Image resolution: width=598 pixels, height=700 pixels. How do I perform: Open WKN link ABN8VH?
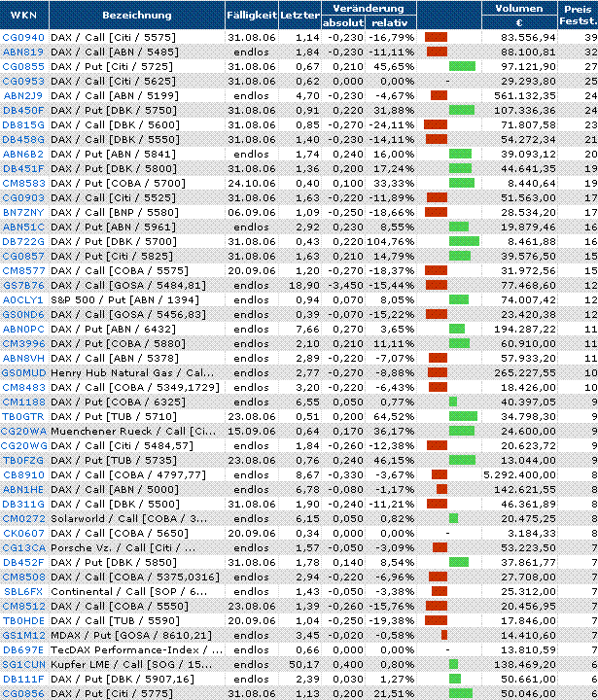[x=23, y=359]
